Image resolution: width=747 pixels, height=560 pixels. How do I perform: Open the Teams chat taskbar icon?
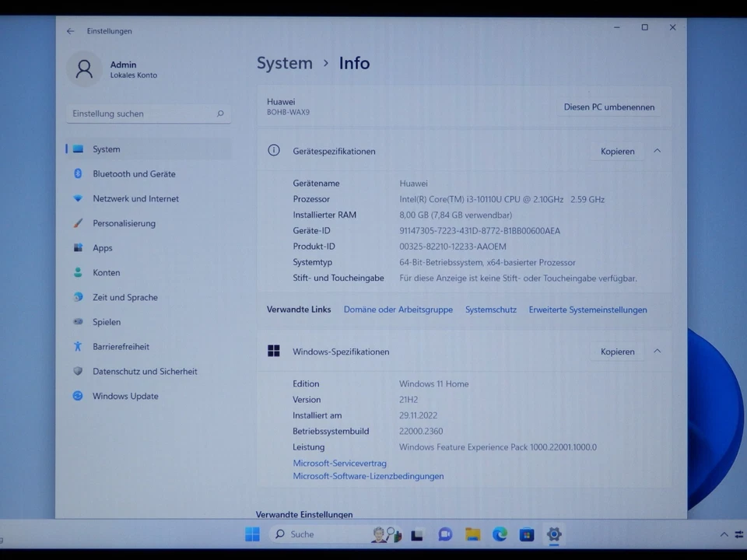point(444,534)
